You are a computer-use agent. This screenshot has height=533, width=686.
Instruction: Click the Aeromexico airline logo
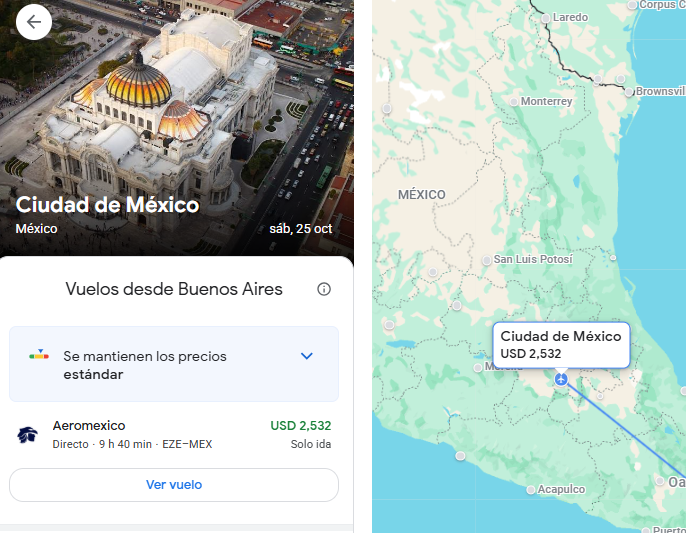[x=27, y=434]
